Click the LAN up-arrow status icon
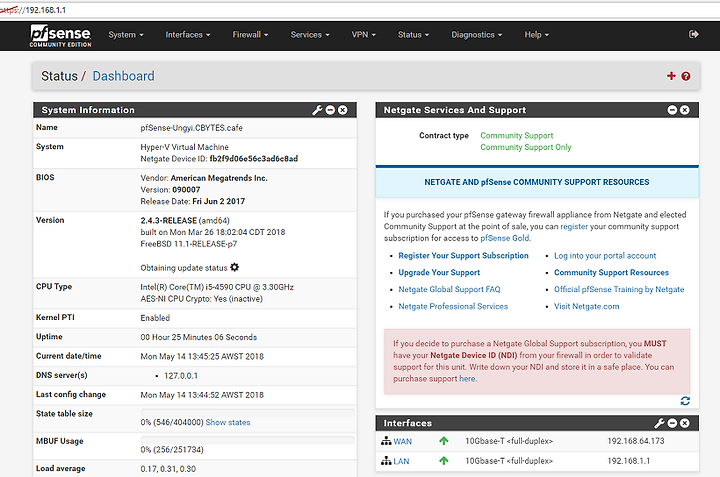This screenshot has width=720, height=477. 444,461
